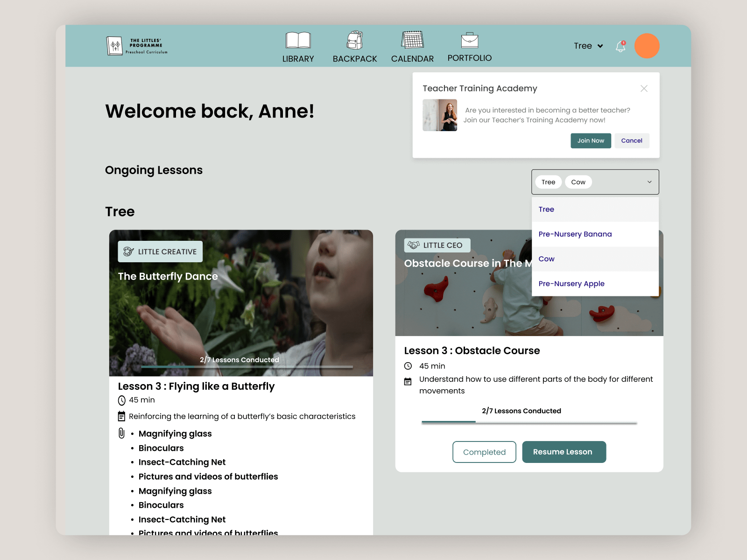Click 'Lesson 3 : Obstacle Course' title
The image size is (747, 560).
point(472,350)
